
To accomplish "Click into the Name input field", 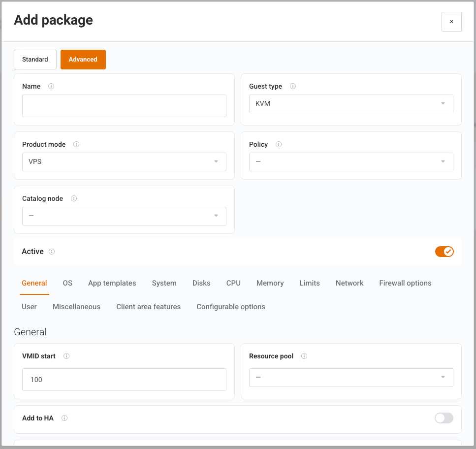I will click(124, 106).
